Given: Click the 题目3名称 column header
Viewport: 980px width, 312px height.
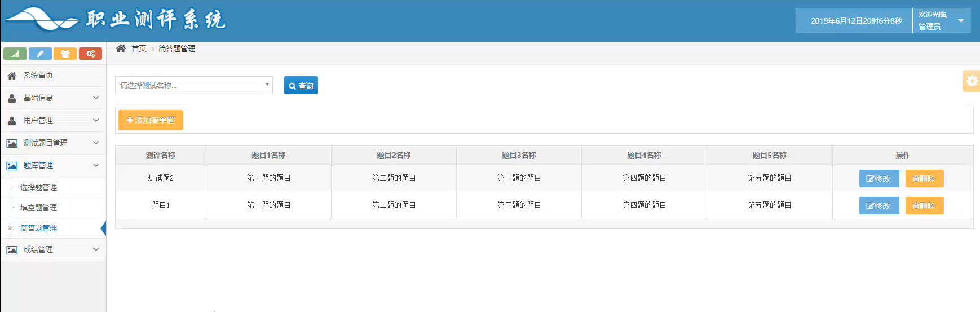Looking at the screenshot, I should [519, 155].
